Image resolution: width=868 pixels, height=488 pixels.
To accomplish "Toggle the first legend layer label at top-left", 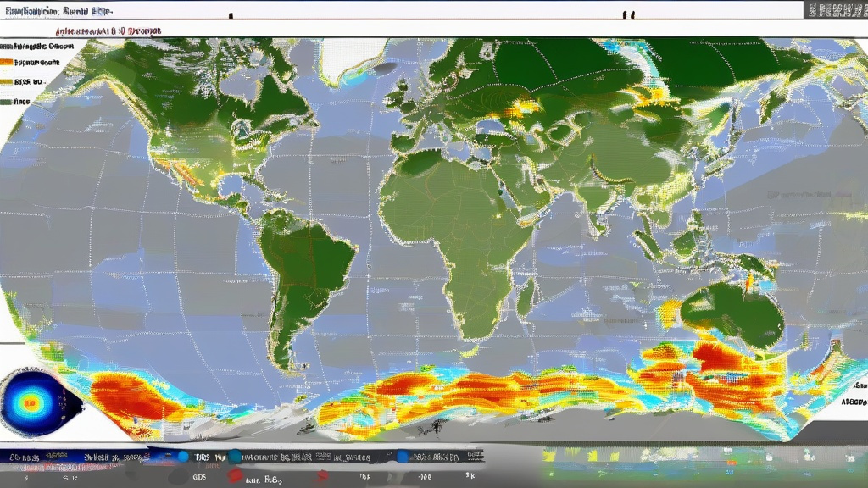I will coord(38,47).
